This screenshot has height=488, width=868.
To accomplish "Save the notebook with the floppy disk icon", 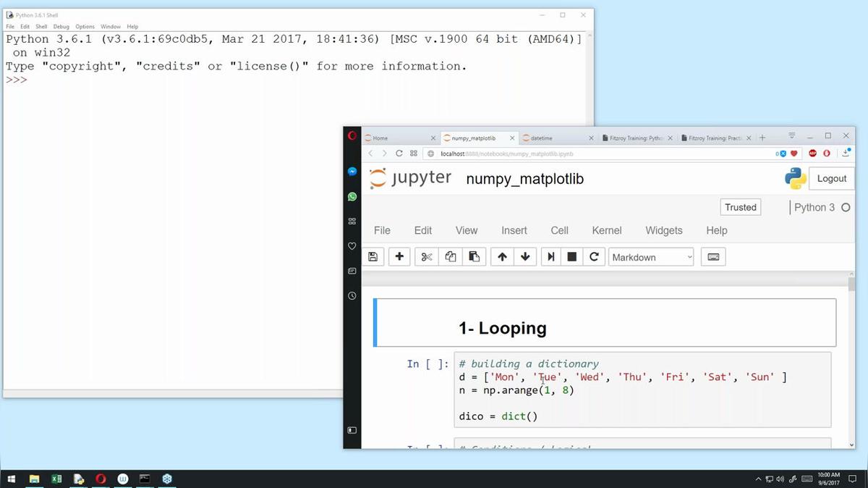I will 373,257.
